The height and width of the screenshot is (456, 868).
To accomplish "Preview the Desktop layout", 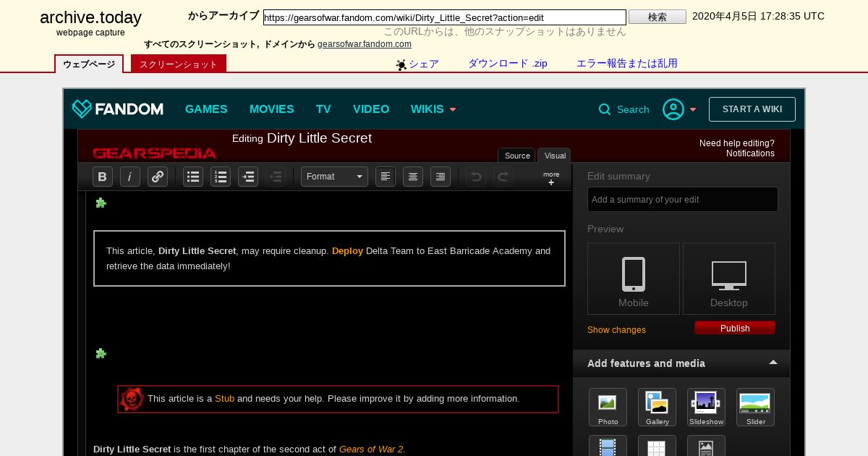I will coord(729,279).
